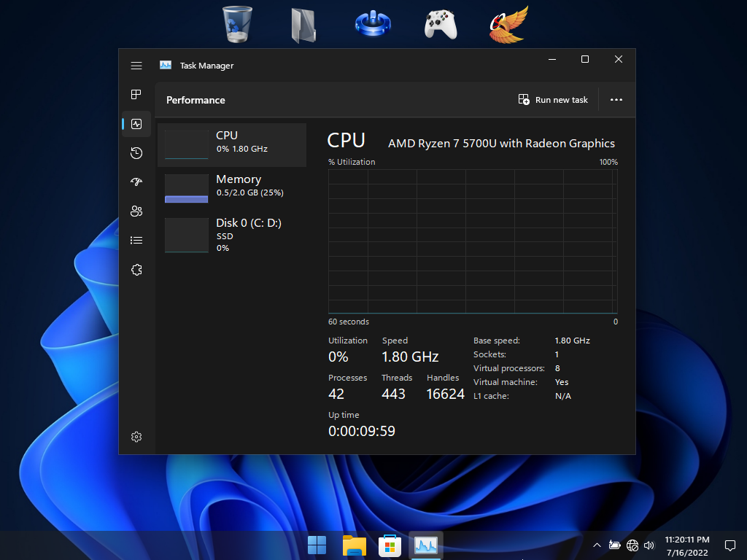This screenshot has width=747, height=560.
Task: Open the Task Manager hamburger navigation menu
Action: 136,66
